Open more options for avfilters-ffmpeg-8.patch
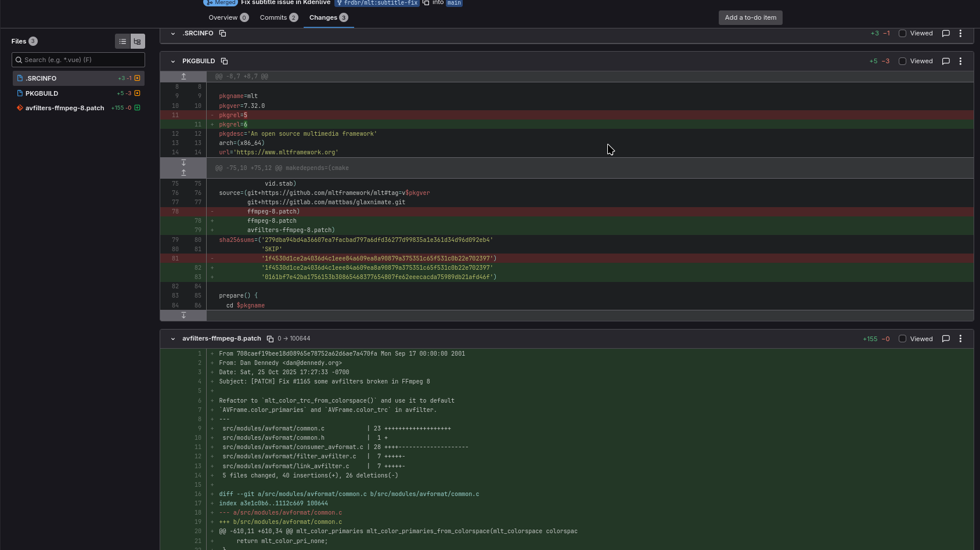980x550 pixels. point(960,339)
